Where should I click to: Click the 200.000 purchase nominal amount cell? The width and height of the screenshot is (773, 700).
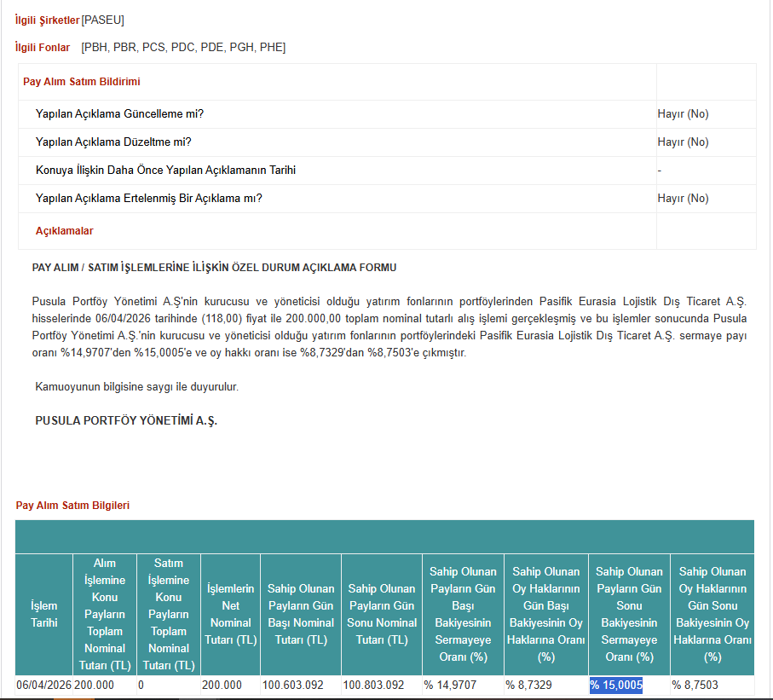point(105,686)
